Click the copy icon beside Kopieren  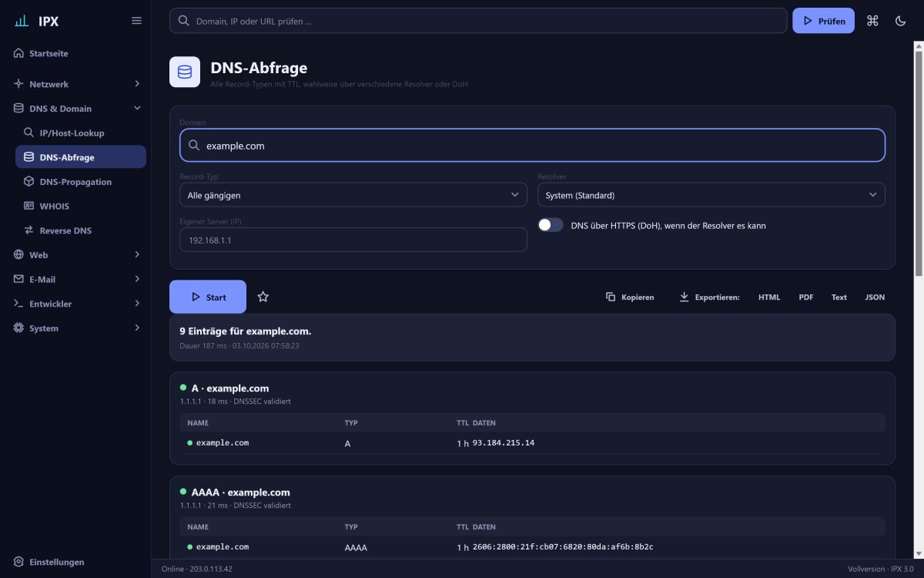point(611,297)
